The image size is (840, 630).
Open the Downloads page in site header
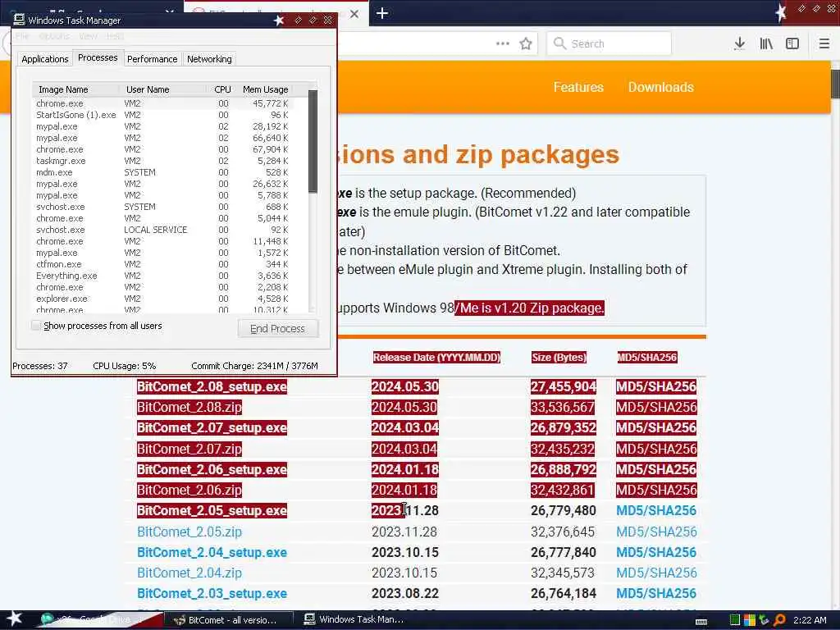660,87
